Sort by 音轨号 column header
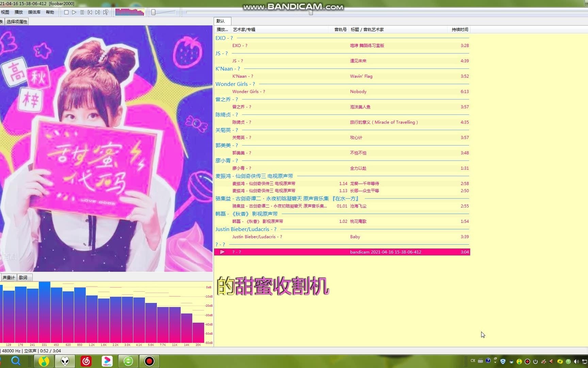 point(339,30)
